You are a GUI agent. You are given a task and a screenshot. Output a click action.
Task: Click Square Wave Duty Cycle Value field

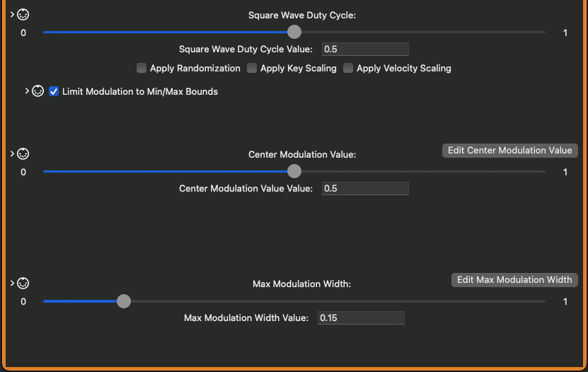[365, 50]
